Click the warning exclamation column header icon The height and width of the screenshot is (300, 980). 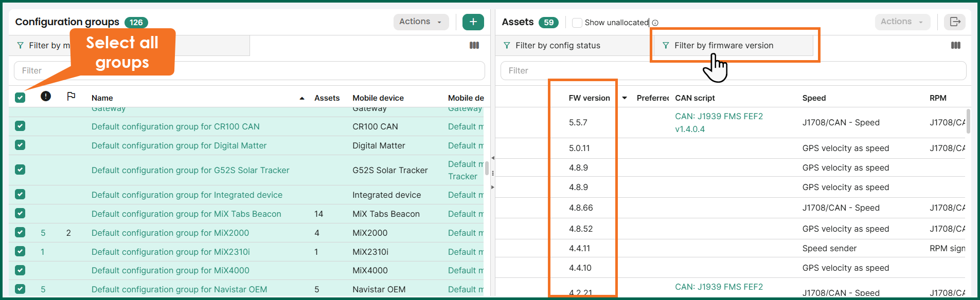(46, 96)
